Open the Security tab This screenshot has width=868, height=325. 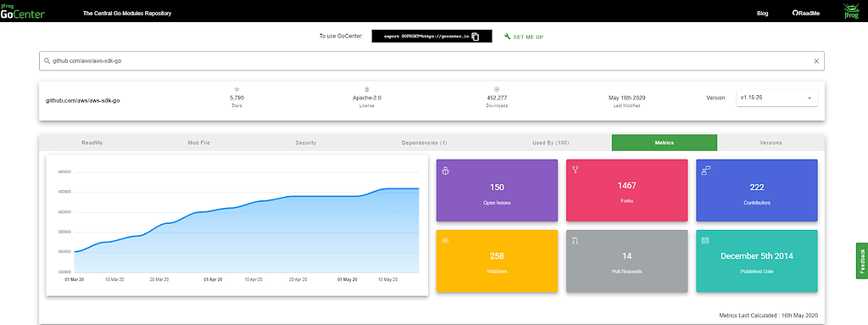coord(305,143)
